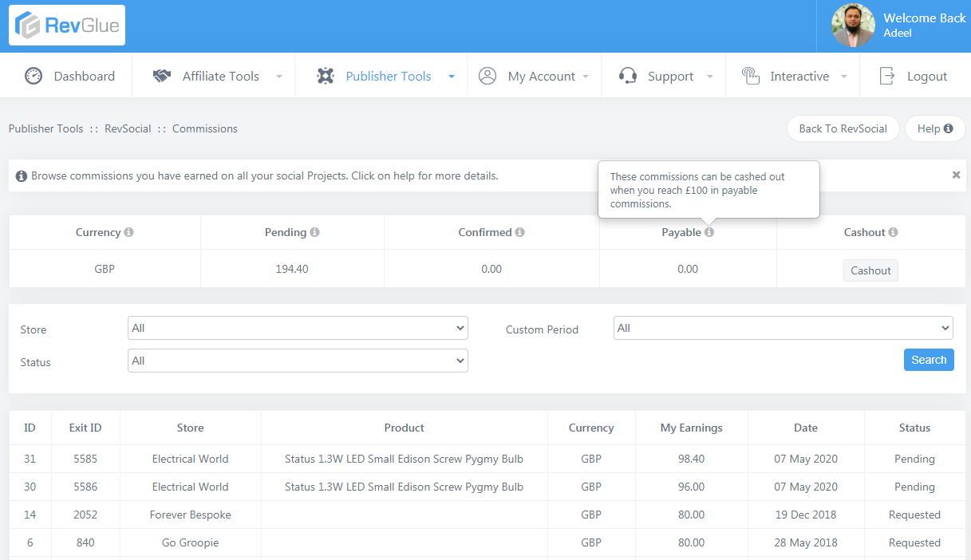Click the Help button
Viewport: 971px width, 560px height.
click(x=934, y=128)
